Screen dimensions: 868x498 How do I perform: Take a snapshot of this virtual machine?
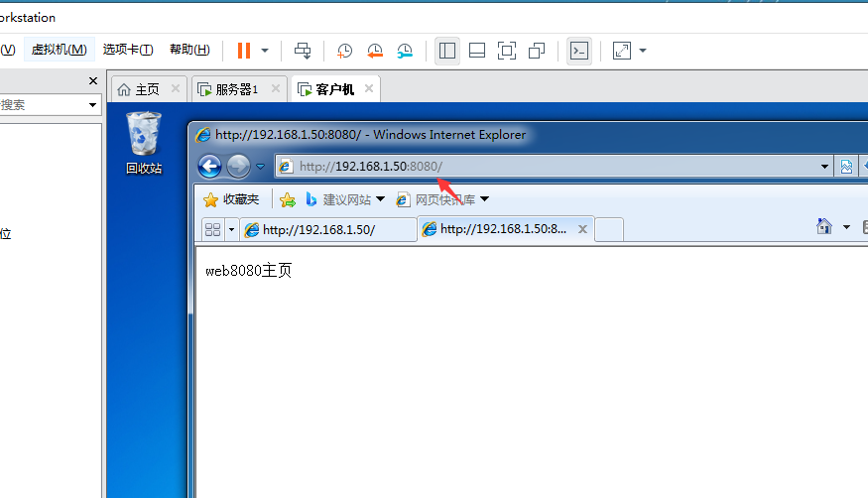click(344, 51)
